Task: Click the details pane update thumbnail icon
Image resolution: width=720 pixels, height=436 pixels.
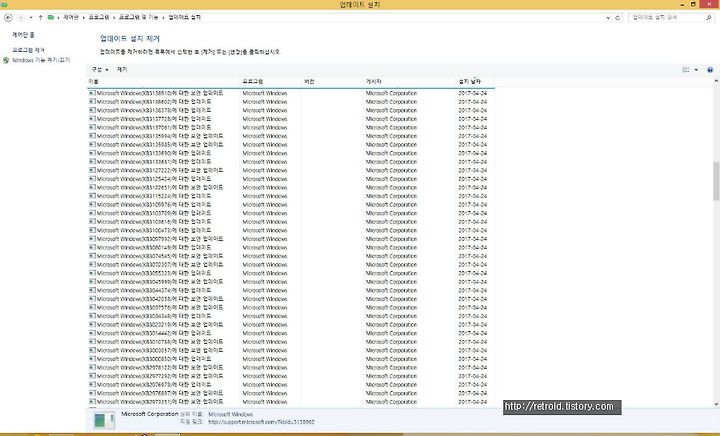Action: click(x=104, y=420)
